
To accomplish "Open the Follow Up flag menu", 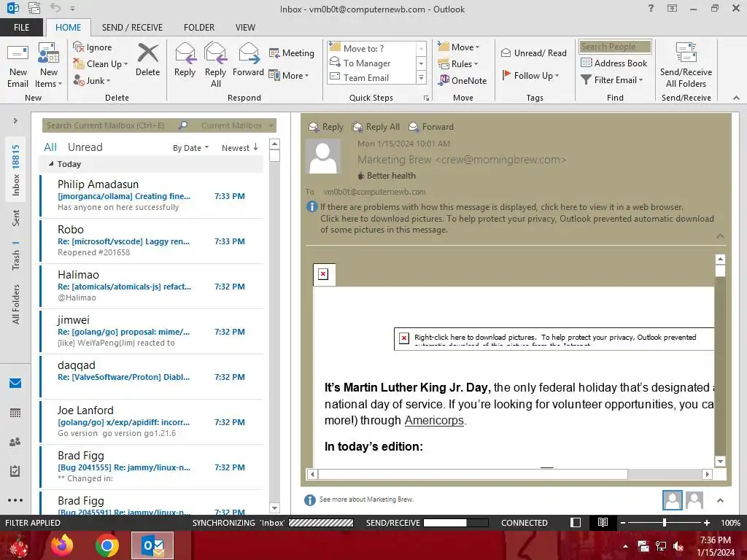I will [530, 75].
